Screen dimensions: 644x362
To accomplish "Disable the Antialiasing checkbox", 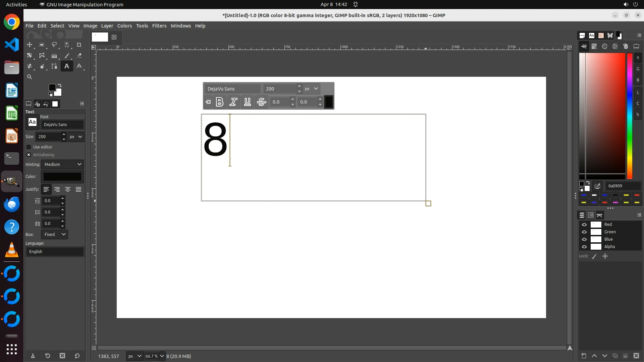I will [29, 155].
